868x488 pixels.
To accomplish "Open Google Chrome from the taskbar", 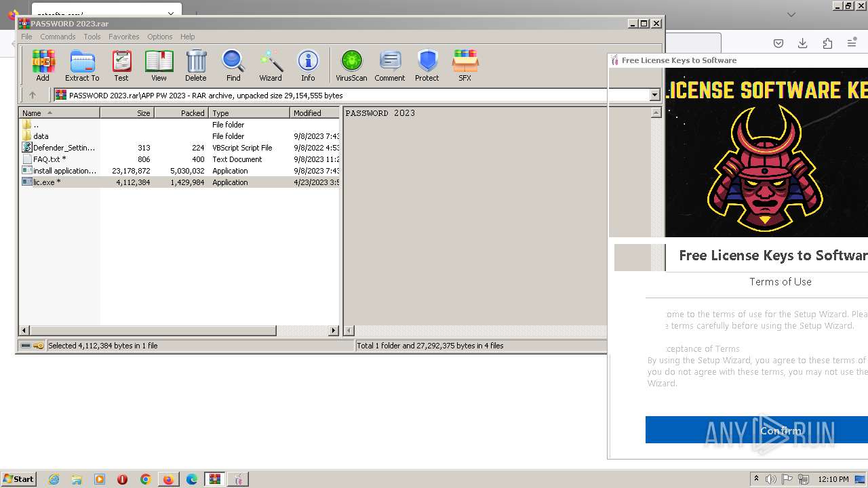I will [x=145, y=479].
